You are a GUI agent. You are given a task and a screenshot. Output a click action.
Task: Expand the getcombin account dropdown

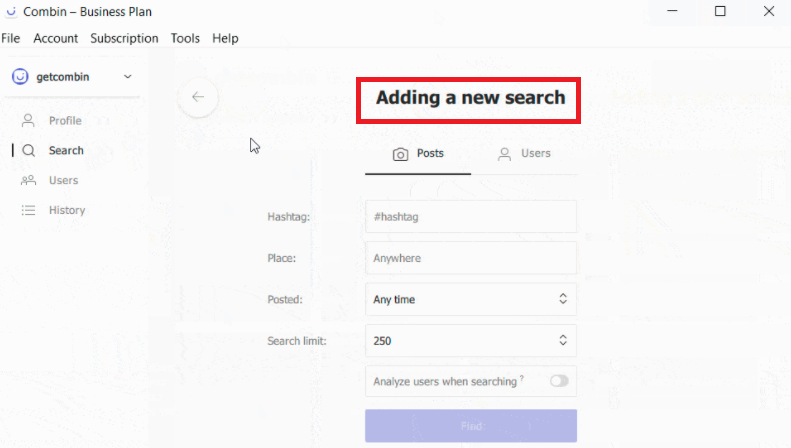(127, 77)
